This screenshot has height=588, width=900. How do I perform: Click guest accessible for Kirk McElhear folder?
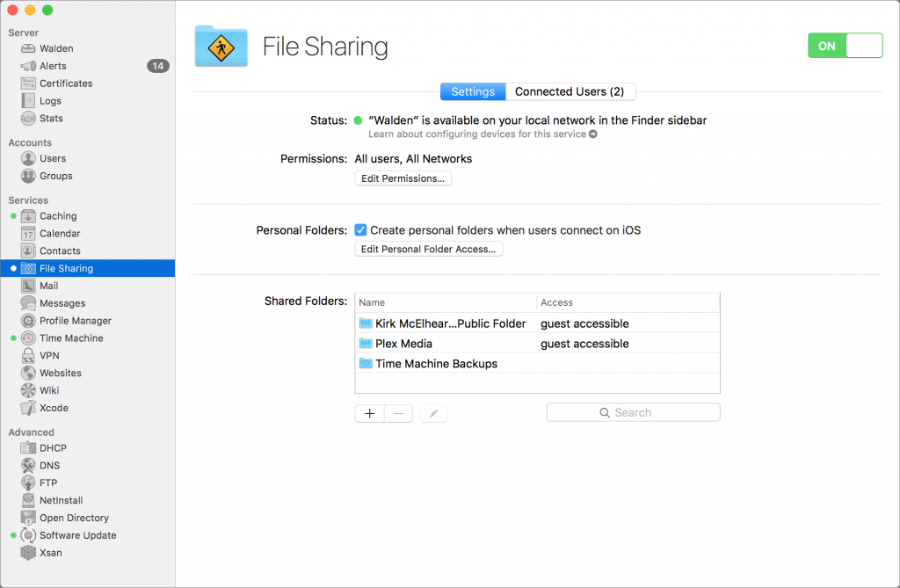click(x=584, y=323)
